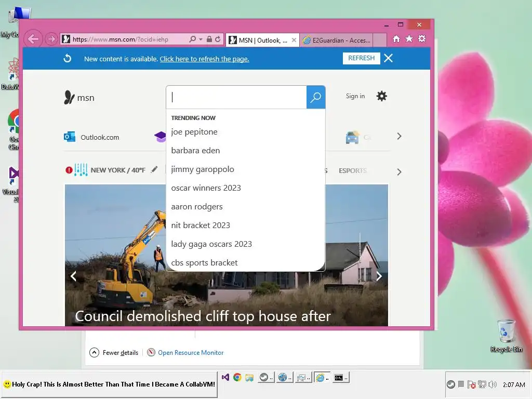
Task: Open Favorites with the star icon
Action: [x=409, y=39]
